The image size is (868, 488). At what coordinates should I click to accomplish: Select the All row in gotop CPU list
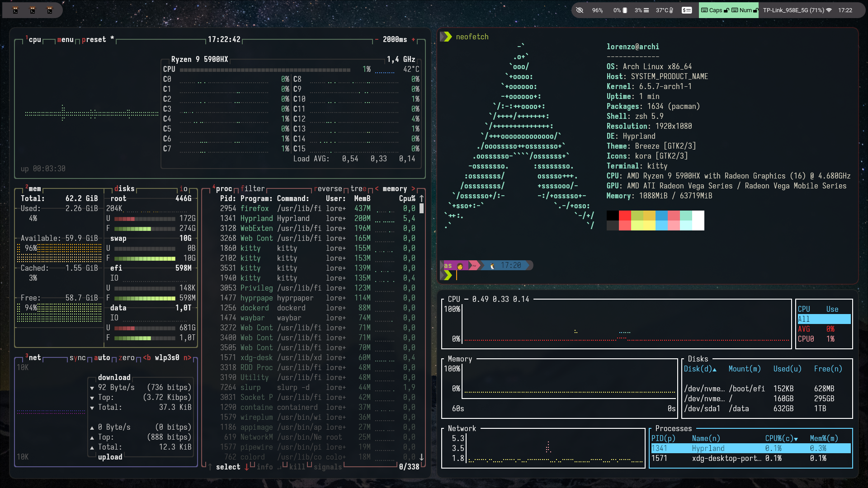coord(824,319)
